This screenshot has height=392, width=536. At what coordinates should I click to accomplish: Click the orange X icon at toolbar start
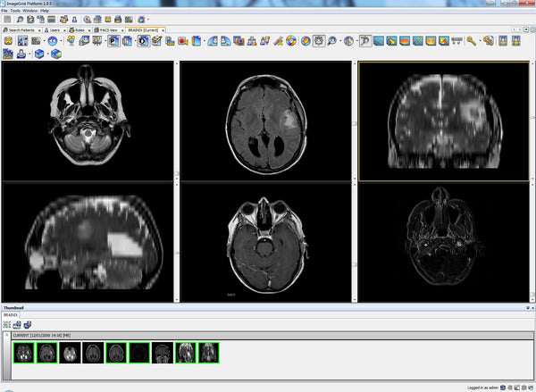[x=8, y=41]
